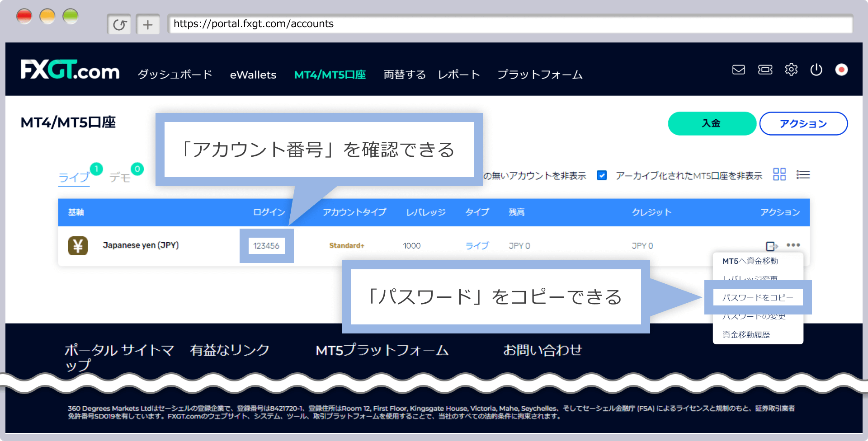Viewport: 868px width, 441px height.
Task: Click お問い合わせ footer heading
Action: coord(542,350)
